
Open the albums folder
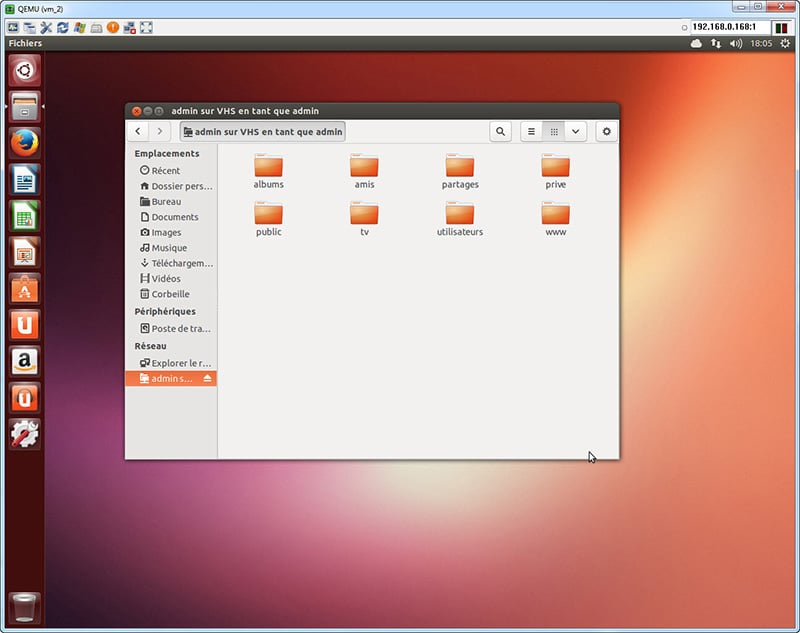pyautogui.click(x=268, y=171)
